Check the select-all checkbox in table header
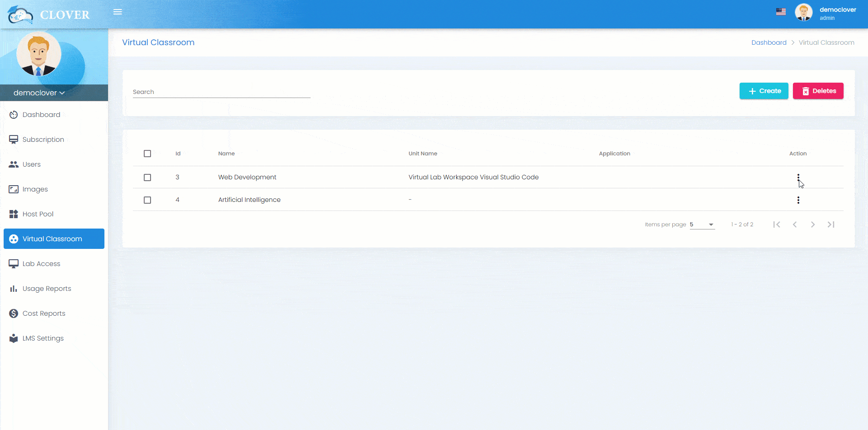The height and width of the screenshot is (430, 868). tap(147, 154)
